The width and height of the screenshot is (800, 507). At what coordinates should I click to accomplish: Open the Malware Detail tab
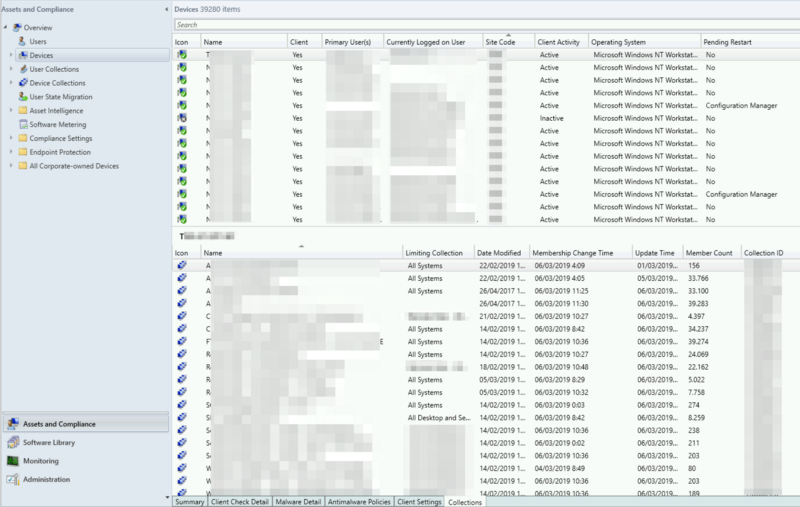click(298, 502)
